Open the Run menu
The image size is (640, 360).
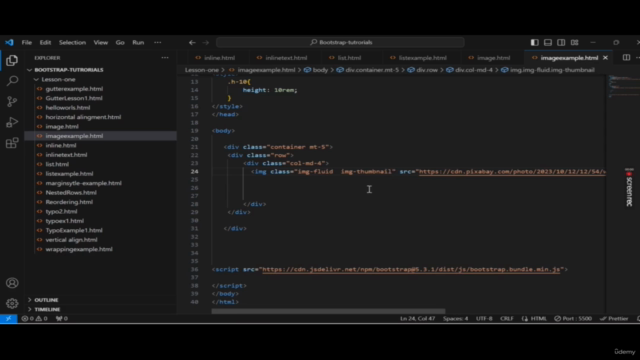coord(138,42)
